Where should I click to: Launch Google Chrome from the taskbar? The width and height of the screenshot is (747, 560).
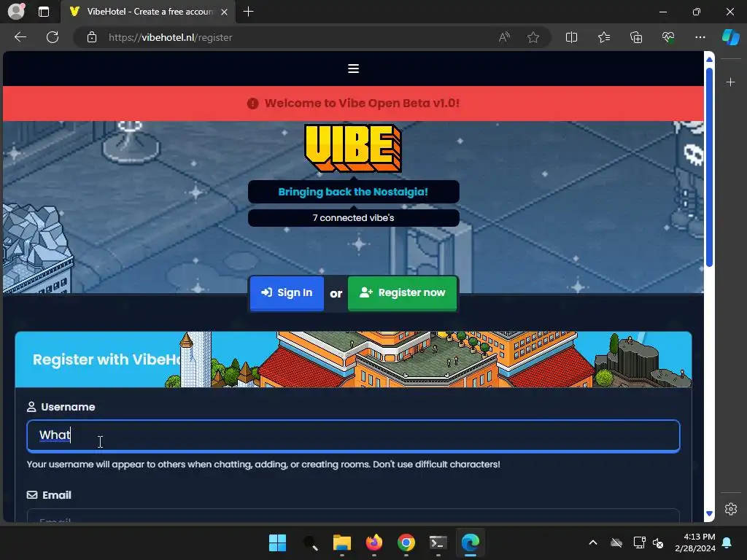406,542
